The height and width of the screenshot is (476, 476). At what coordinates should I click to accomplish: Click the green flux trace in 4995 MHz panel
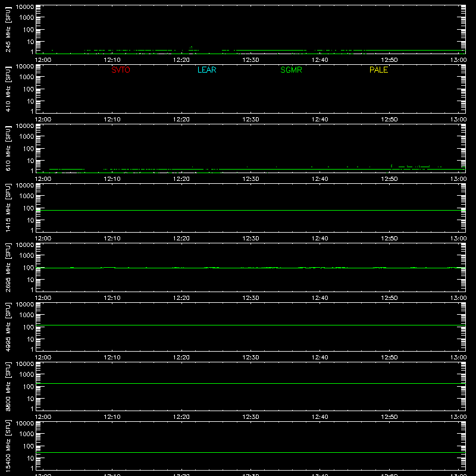point(250,325)
